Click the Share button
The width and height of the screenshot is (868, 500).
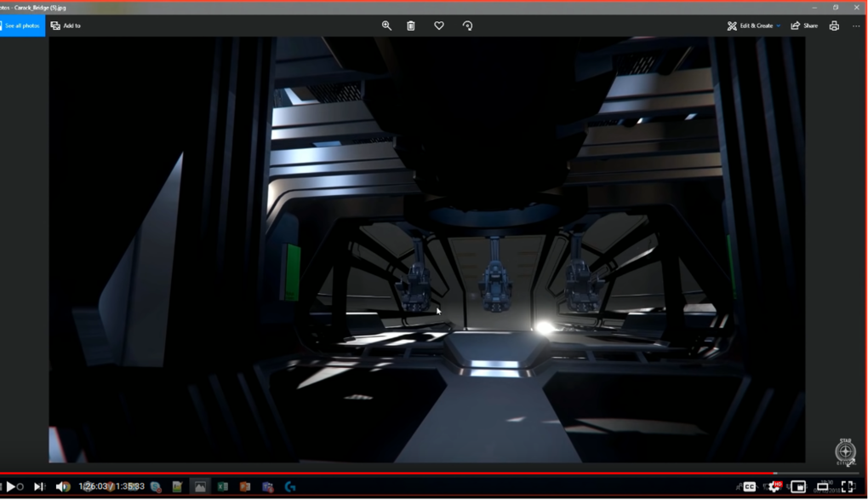(804, 26)
